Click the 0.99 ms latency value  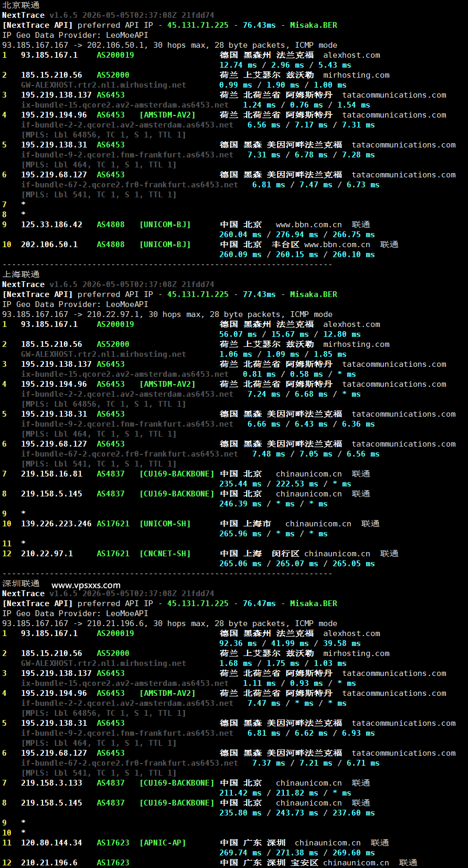(x=236, y=85)
